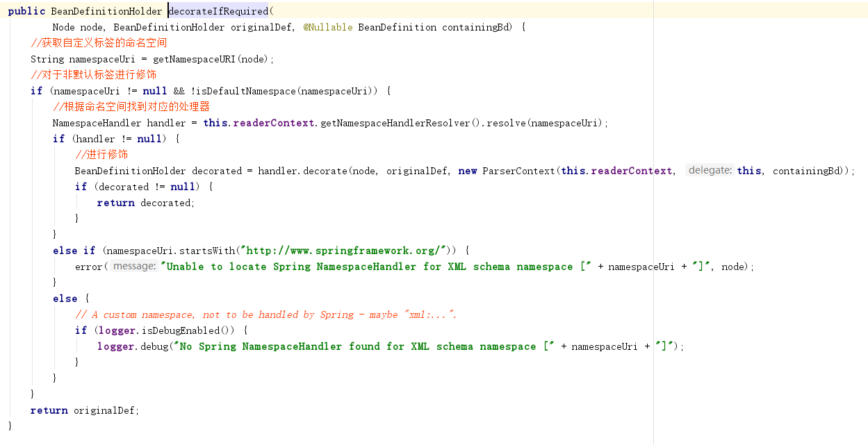
Task: Select the comment 对于非默认标签进行修饰
Action: tap(93, 75)
